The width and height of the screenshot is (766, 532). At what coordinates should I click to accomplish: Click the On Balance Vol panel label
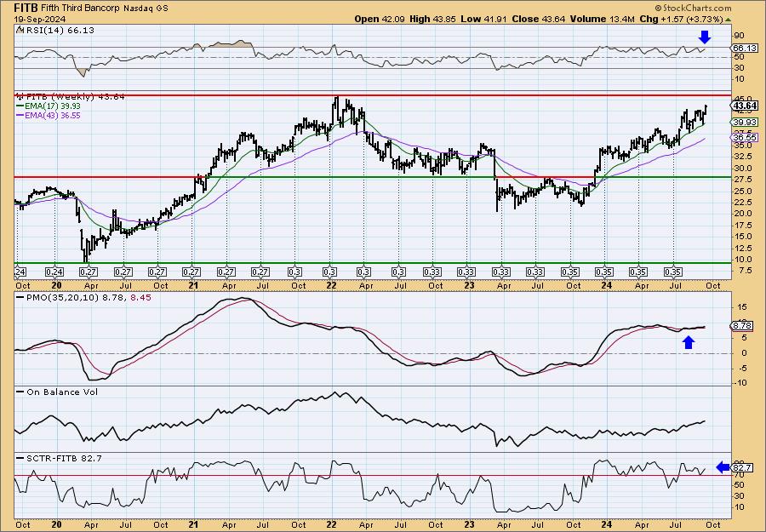(x=62, y=392)
